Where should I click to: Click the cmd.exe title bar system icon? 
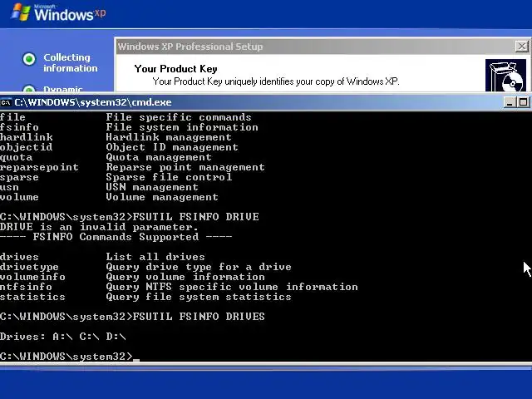[x=6, y=102]
